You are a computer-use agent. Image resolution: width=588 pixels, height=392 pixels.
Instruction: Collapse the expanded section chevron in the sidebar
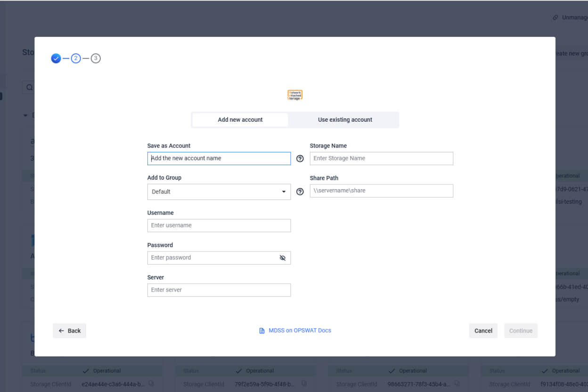[25, 115]
